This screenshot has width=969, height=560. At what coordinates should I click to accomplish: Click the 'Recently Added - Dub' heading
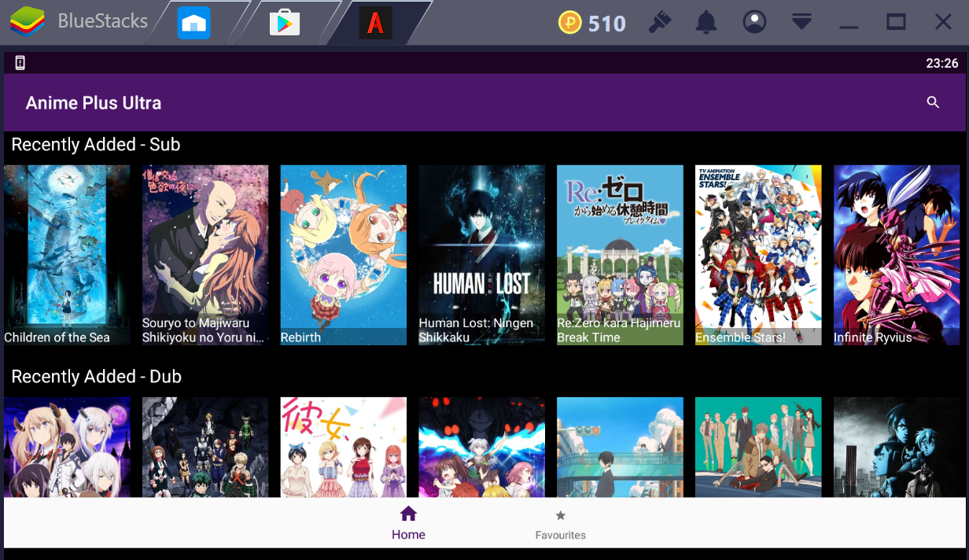pyautogui.click(x=96, y=377)
